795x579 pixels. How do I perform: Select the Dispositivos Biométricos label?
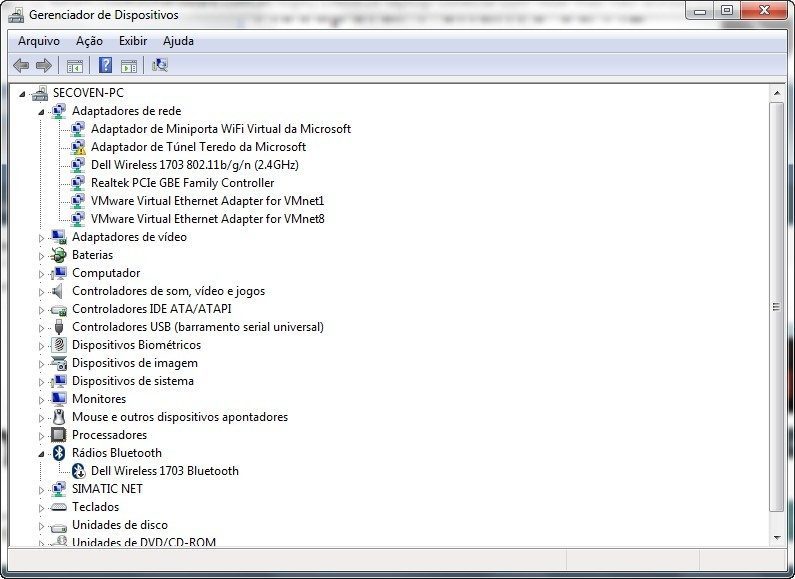pyautogui.click(x=136, y=345)
